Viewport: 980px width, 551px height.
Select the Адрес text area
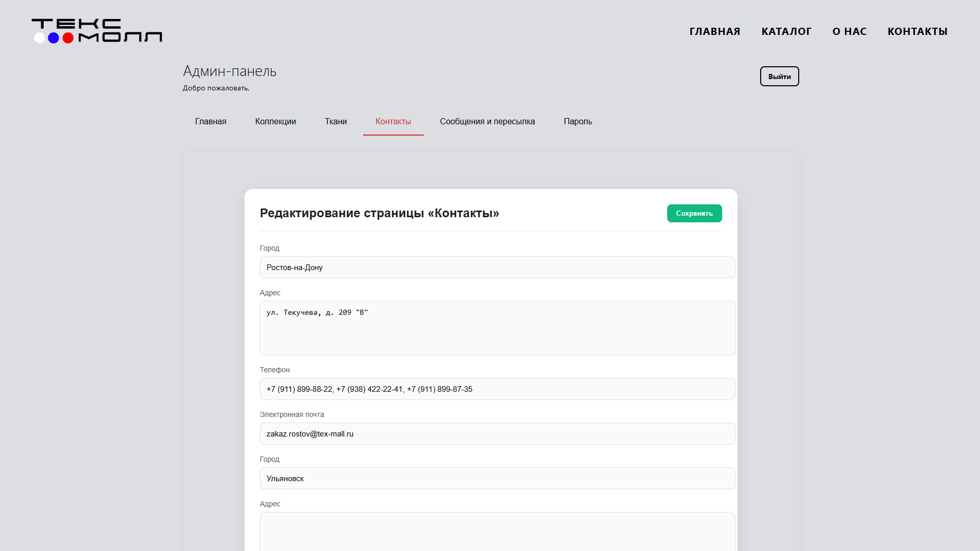pos(497,328)
